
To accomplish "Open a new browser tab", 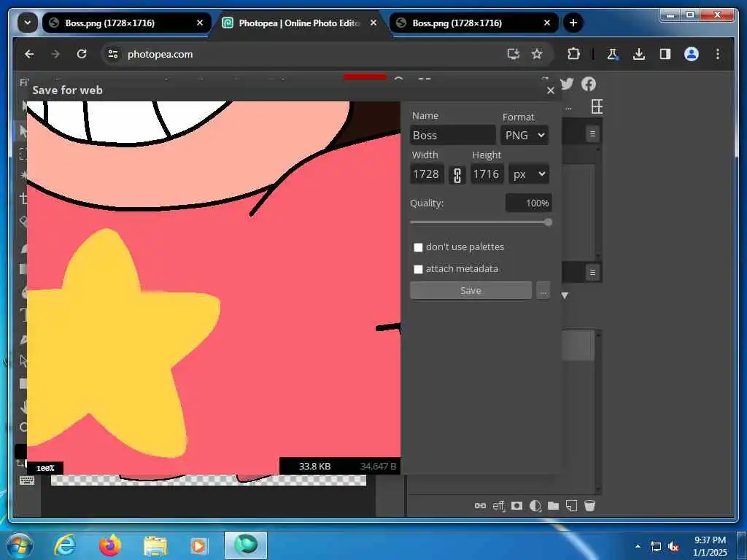I will [x=573, y=23].
